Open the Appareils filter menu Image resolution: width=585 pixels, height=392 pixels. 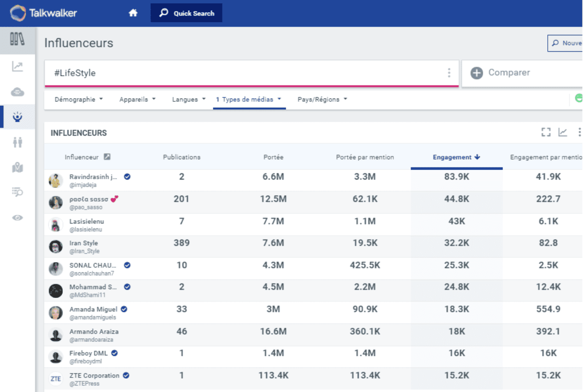click(x=137, y=99)
